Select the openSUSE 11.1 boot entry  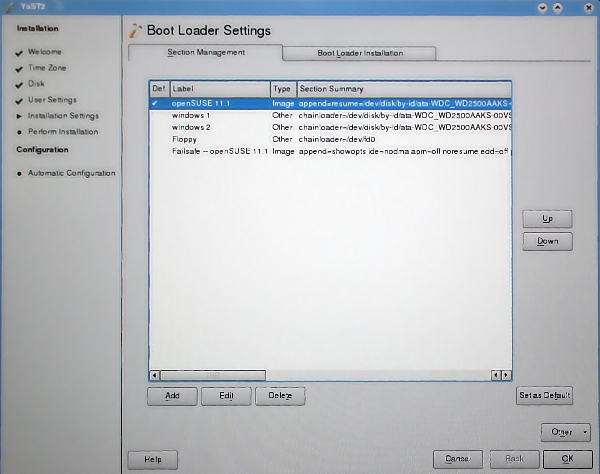pos(330,103)
